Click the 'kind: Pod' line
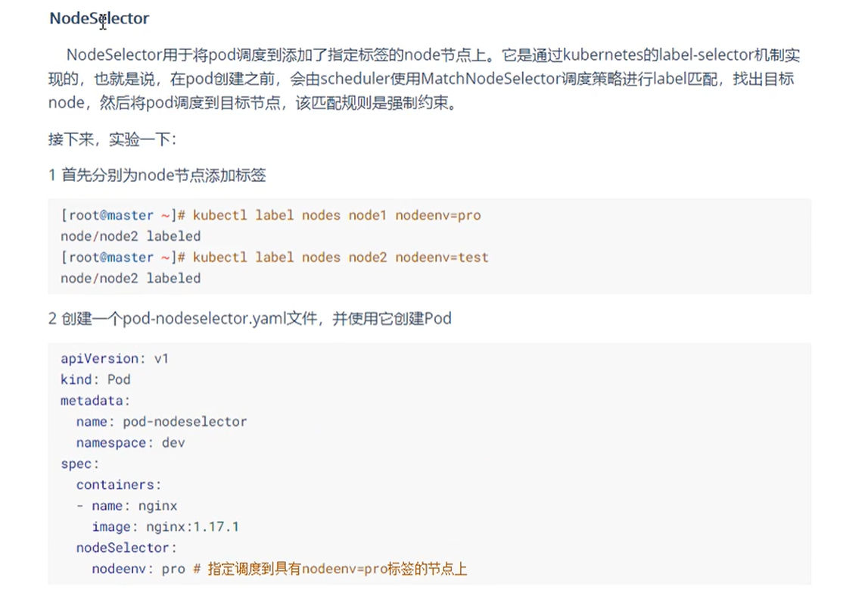The image size is (868, 596). click(95, 379)
